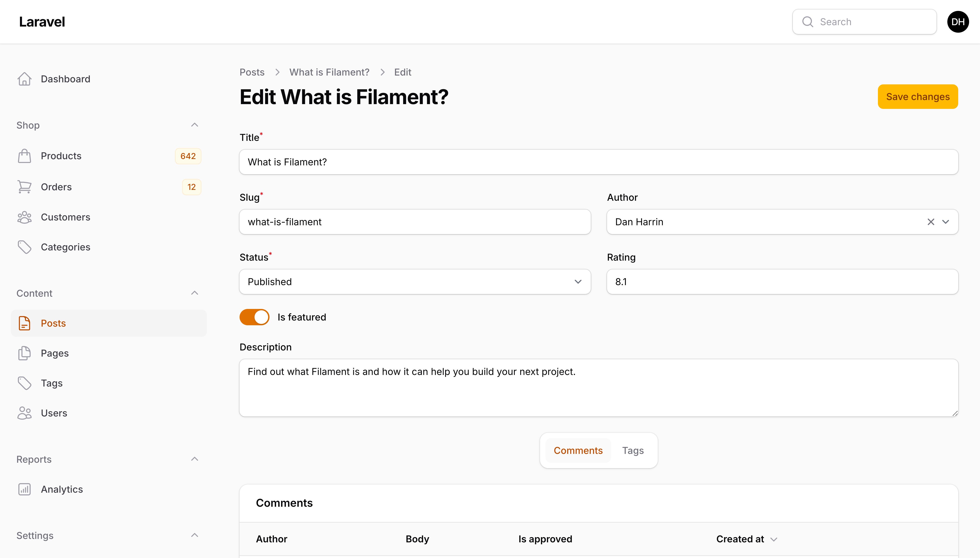
Task: Collapse the Content navigation group
Action: pyautogui.click(x=195, y=293)
